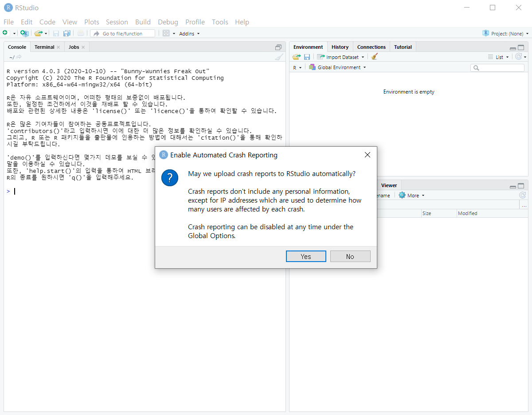
Task: Open the Debug menu
Action: (x=168, y=22)
